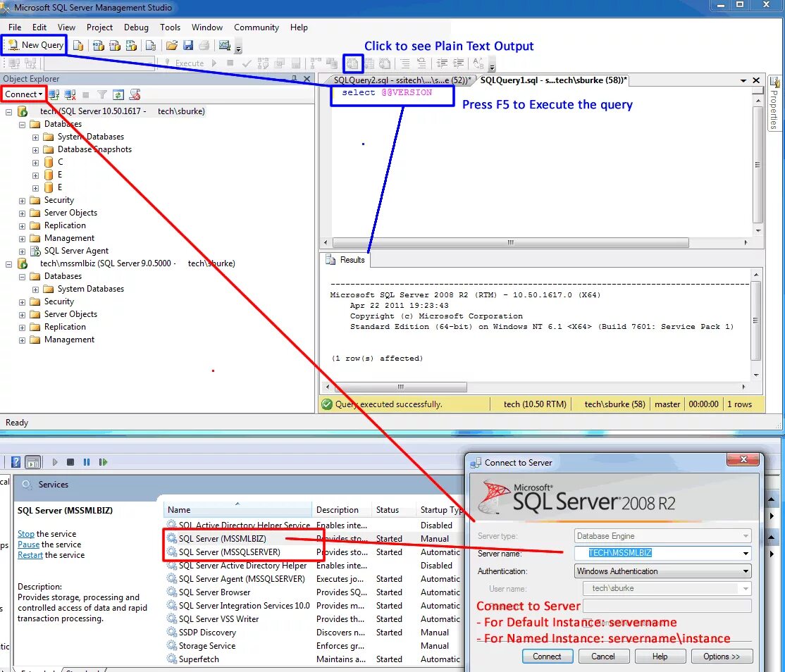785x672 pixels.
Task: Switch to the SQLQuery2.sql tab
Action: click(400, 80)
